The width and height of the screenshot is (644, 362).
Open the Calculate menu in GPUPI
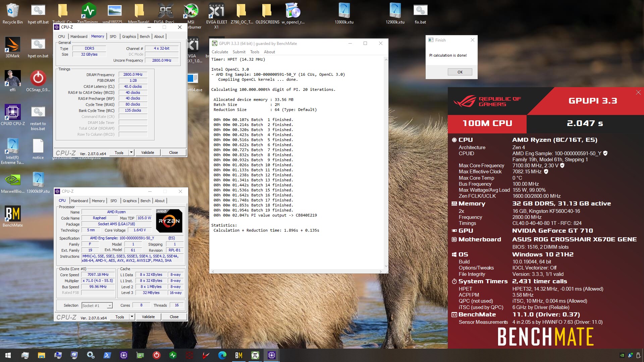(220, 52)
